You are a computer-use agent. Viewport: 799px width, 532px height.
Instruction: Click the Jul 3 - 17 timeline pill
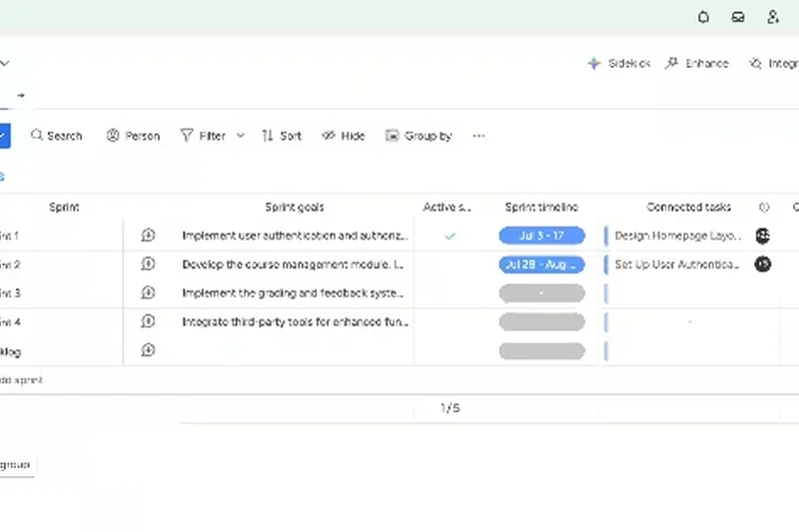coord(541,237)
